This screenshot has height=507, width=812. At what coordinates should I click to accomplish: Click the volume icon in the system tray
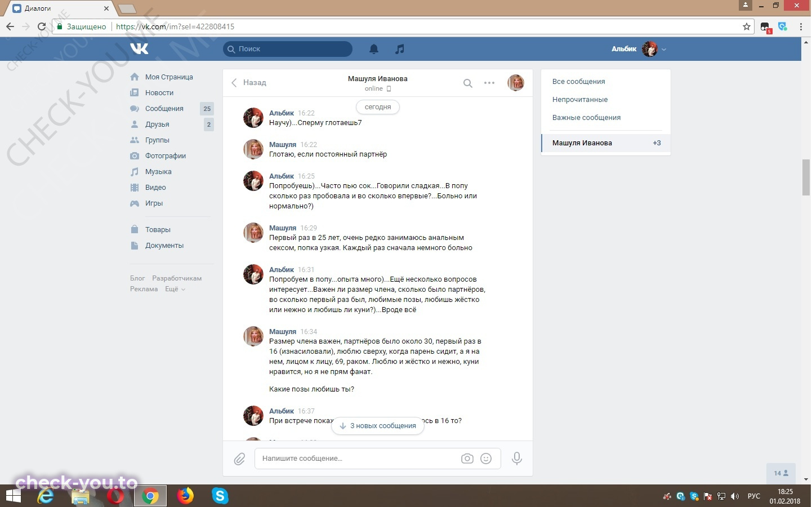click(735, 496)
